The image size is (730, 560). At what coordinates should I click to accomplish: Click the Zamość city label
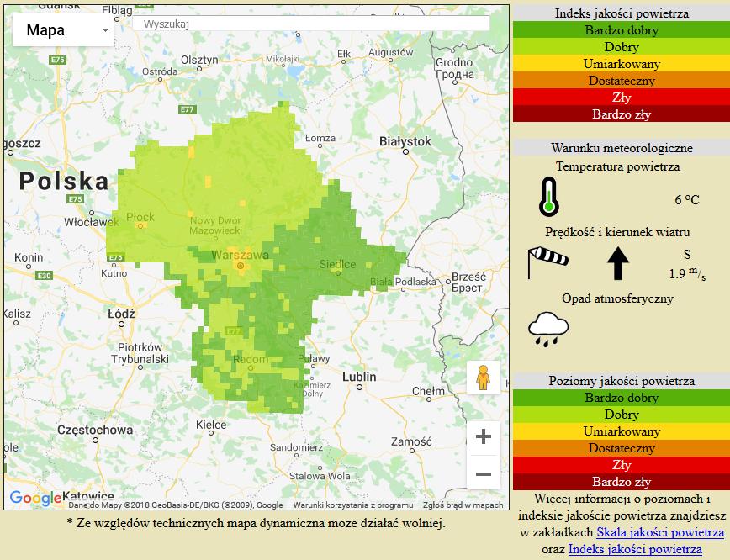point(411,441)
